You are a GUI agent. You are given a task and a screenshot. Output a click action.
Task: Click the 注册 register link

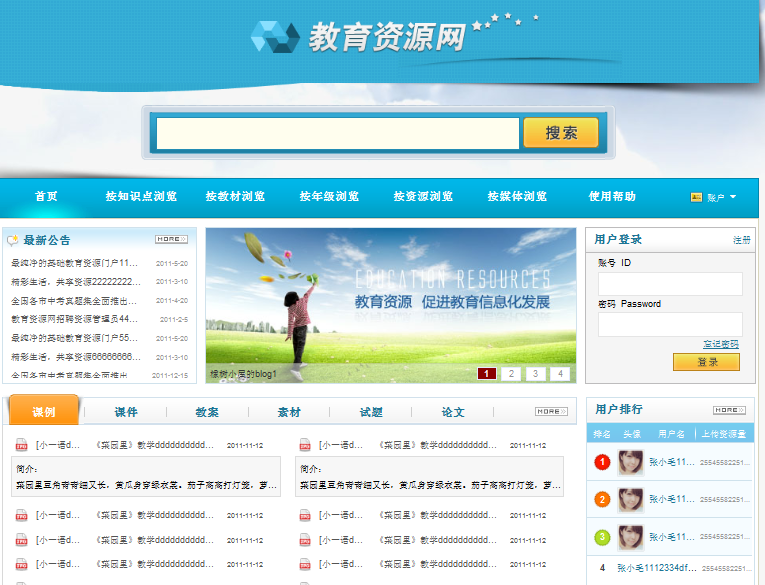[742, 240]
